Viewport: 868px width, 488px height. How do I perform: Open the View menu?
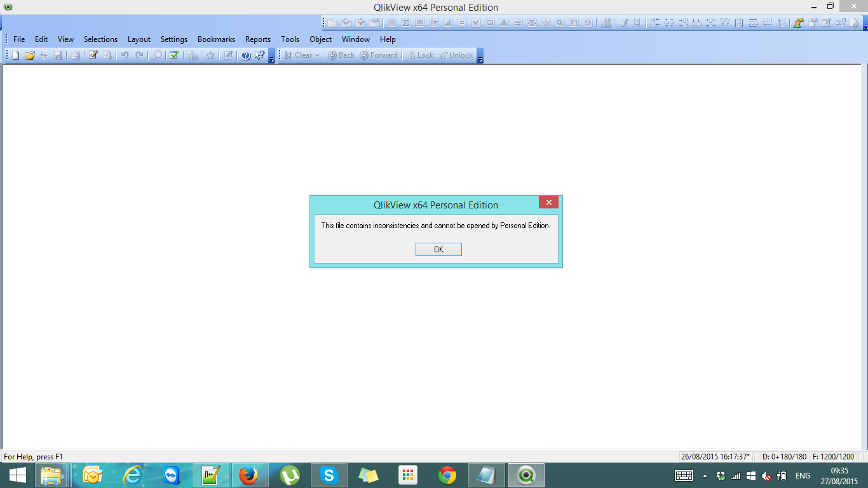(x=65, y=39)
